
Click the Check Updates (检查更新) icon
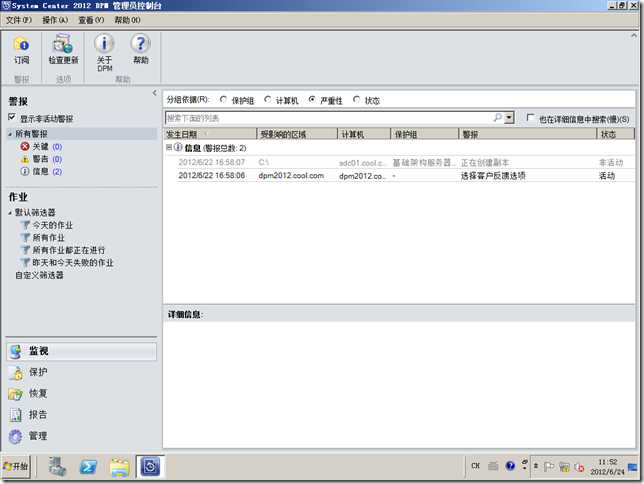pos(62,44)
